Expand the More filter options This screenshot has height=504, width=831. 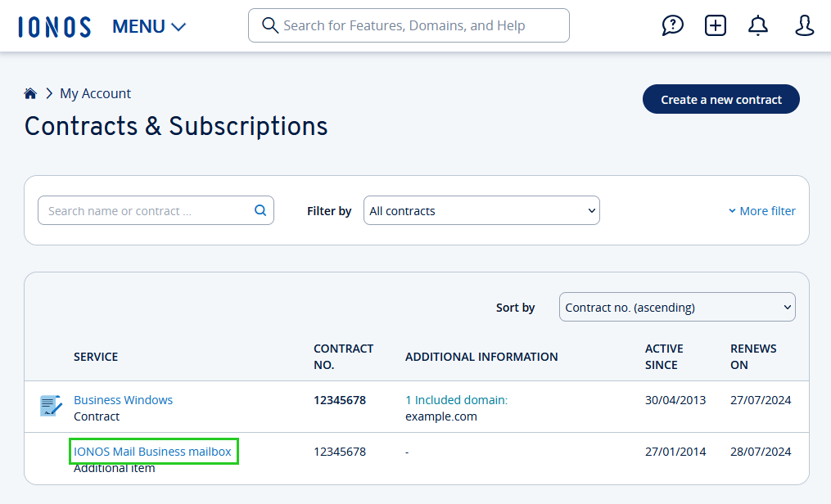click(x=761, y=210)
